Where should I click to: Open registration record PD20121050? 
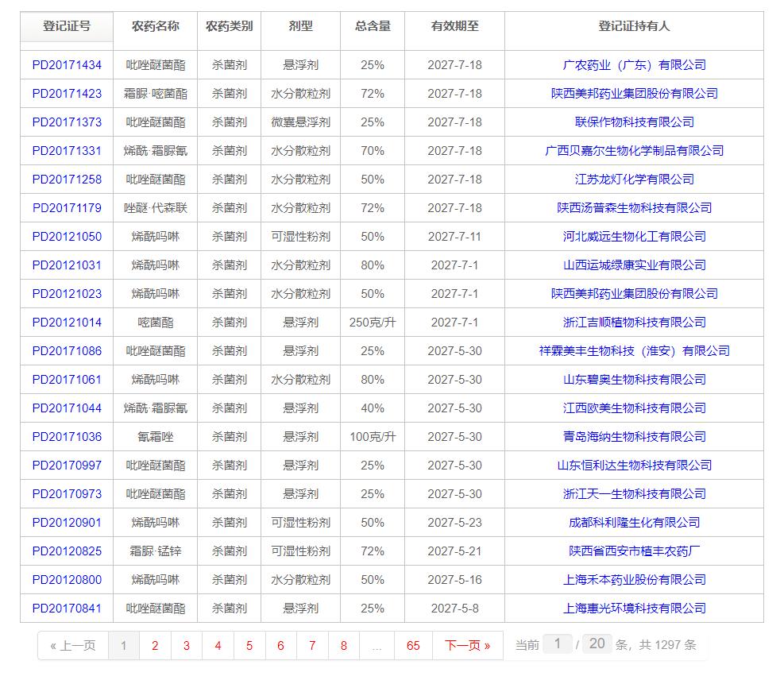click(64, 237)
